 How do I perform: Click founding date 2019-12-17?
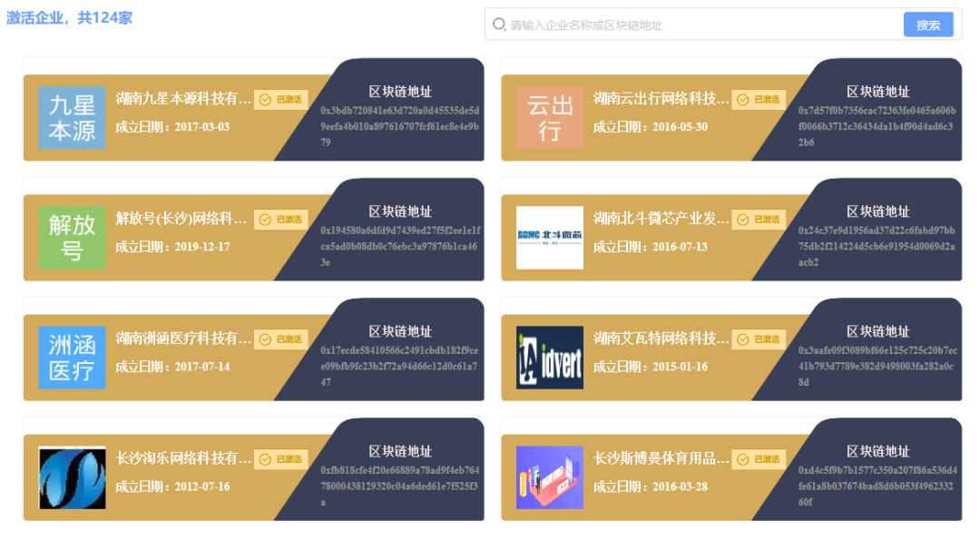[x=201, y=247]
